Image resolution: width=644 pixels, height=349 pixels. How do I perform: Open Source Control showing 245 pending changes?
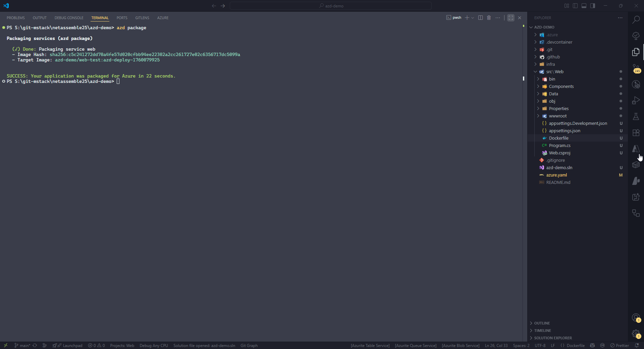[636, 68]
